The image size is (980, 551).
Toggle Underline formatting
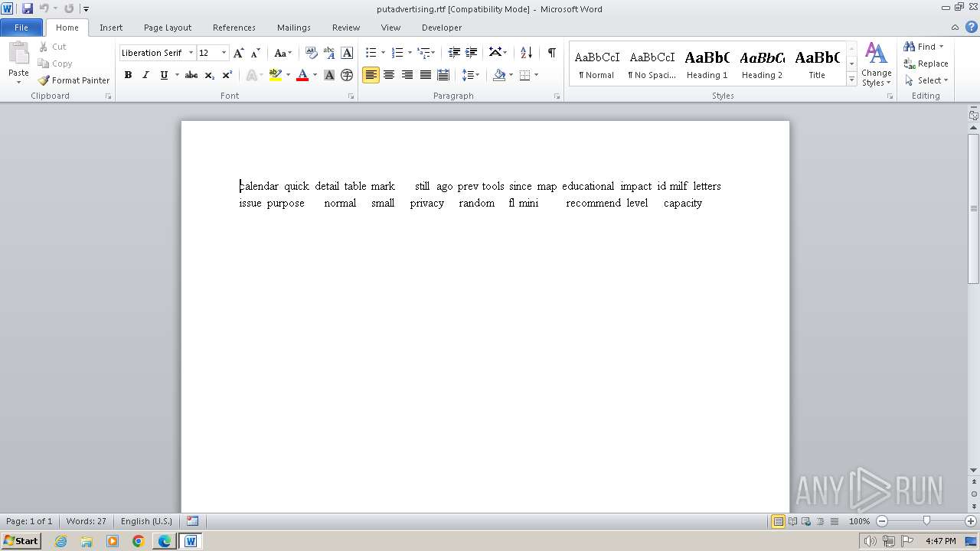coord(163,75)
